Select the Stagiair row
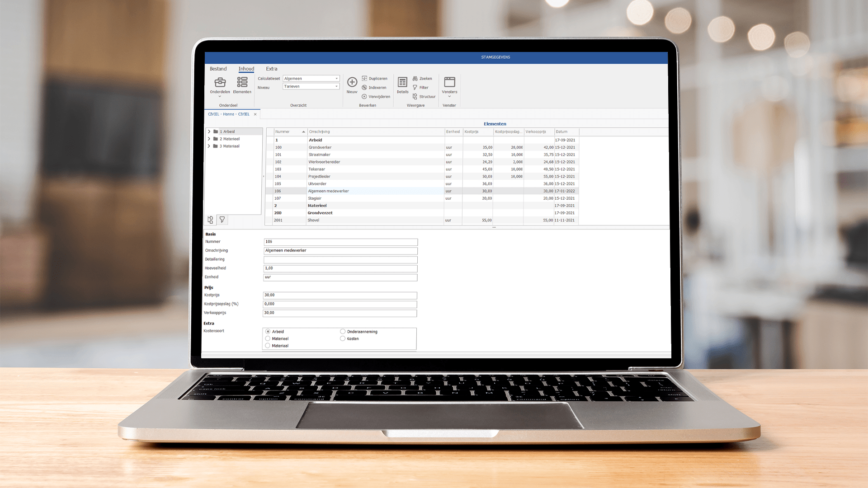This screenshot has width=868, height=488. [x=422, y=198]
